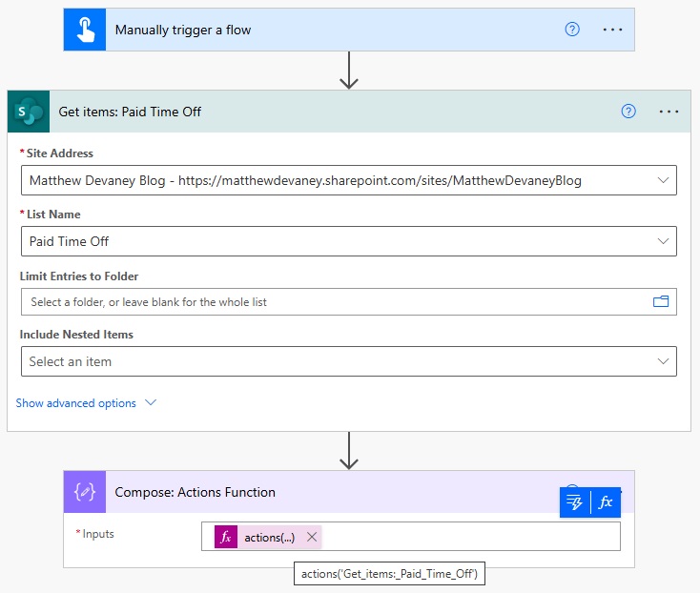Click the Compose action curly-brace icon
The width and height of the screenshot is (700, 593).
85,493
